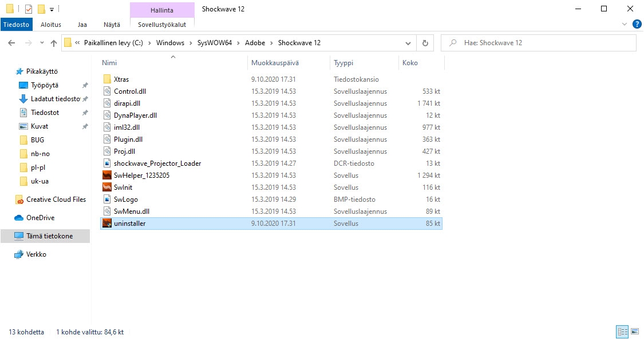Expand chevron after SysWOW64 in path

click(x=239, y=43)
